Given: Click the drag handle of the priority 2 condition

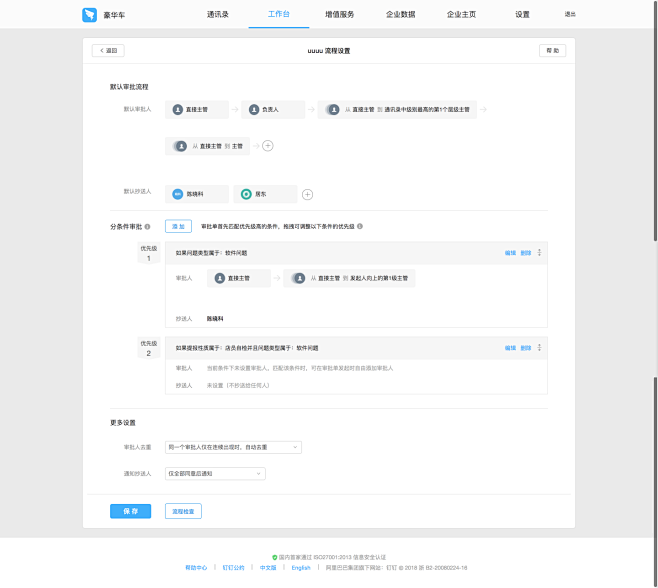Looking at the screenshot, I should click(539, 348).
